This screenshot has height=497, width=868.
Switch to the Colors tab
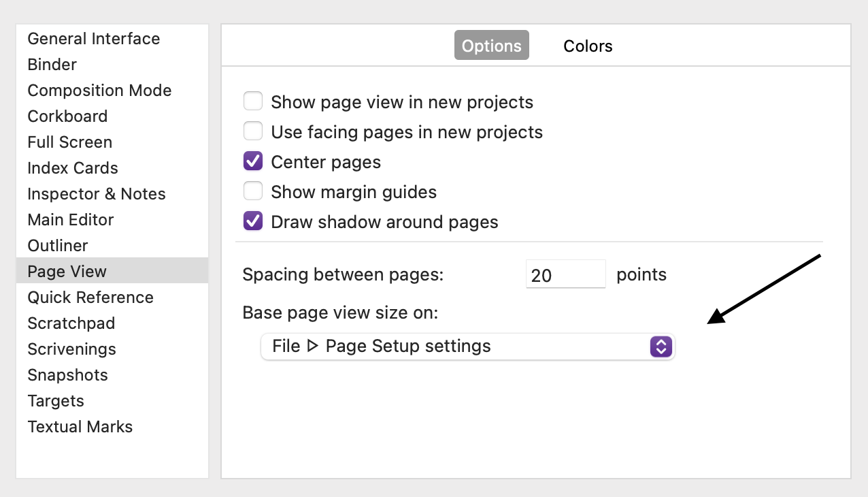(588, 46)
